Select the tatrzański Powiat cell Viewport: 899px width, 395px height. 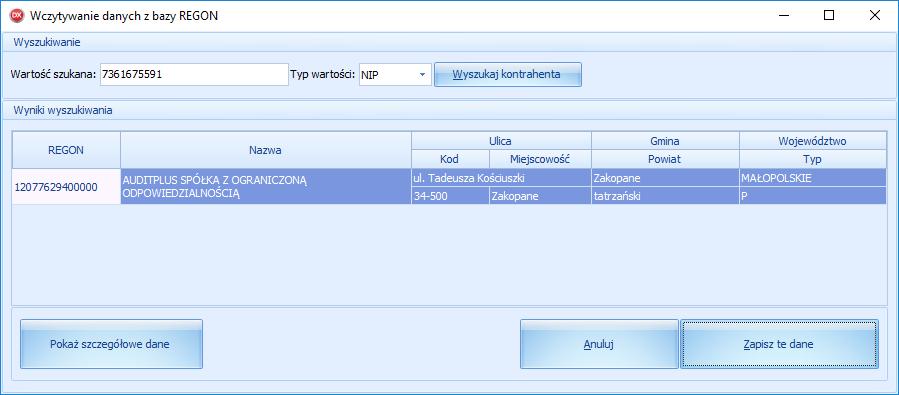coord(665,196)
